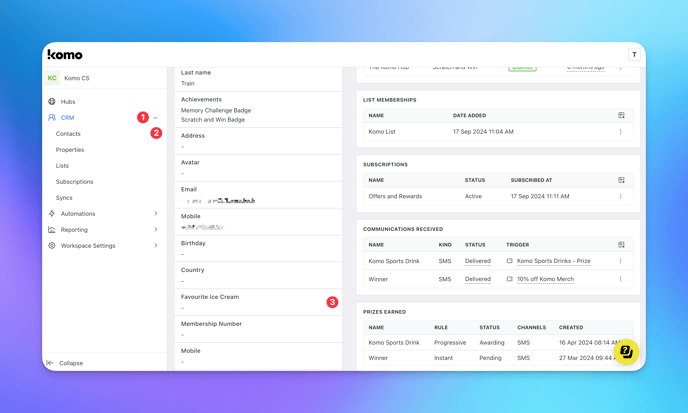Open column settings for Communications Received table
Viewport: 688px width, 413px height.
[x=621, y=245]
